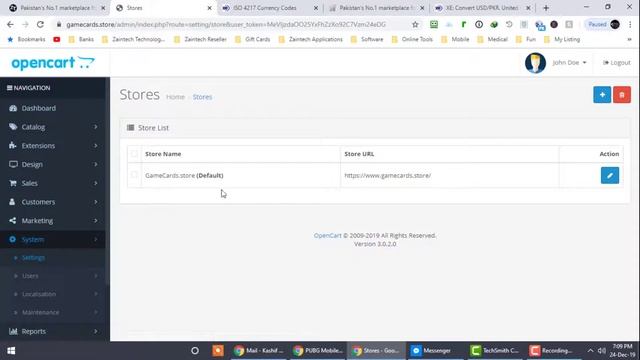640x360 pixels.
Task: Expand the Users submenu
Action: pyautogui.click(x=53, y=276)
